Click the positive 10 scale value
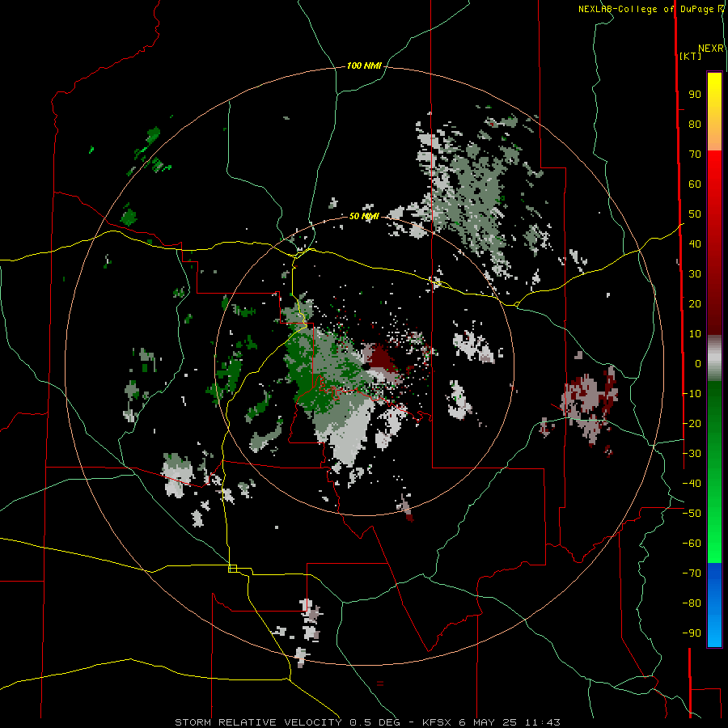The image size is (728, 728). [695, 334]
